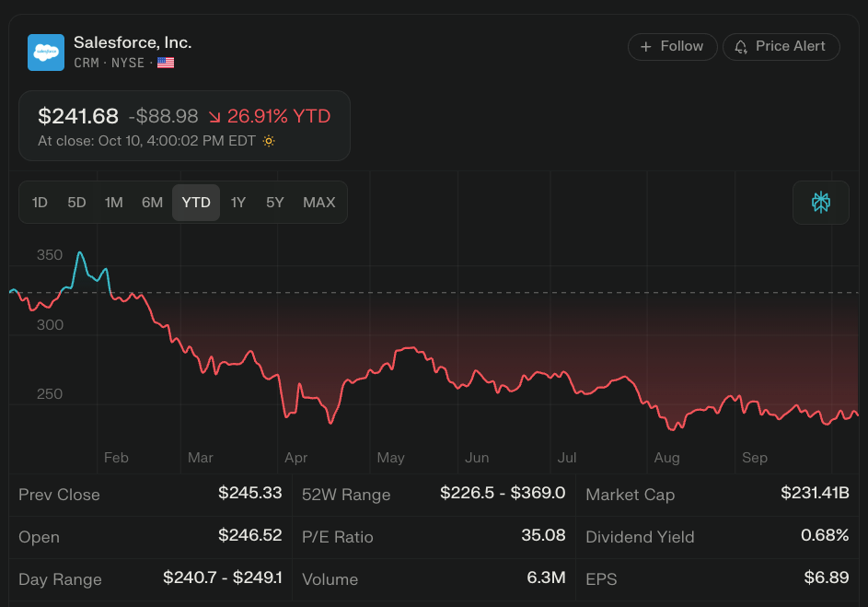The height and width of the screenshot is (607, 868).
Task: Switch to the 1Y chart range
Action: click(x=238, y=203)
